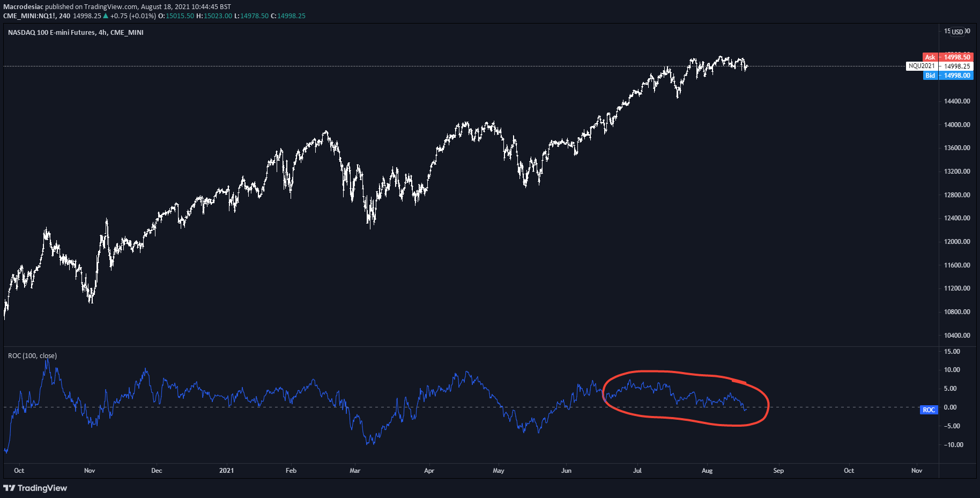980x498 pixels.
Task: Click the +0.75 (+0.01%) change value
Action: [x=133, y=16]
